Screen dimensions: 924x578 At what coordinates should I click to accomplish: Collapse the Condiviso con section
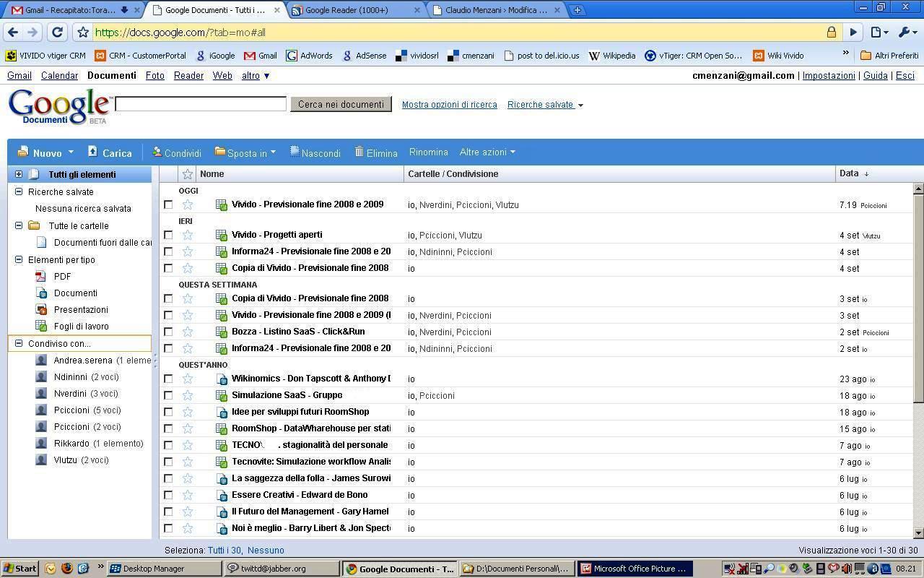click(x=19, y=344)
